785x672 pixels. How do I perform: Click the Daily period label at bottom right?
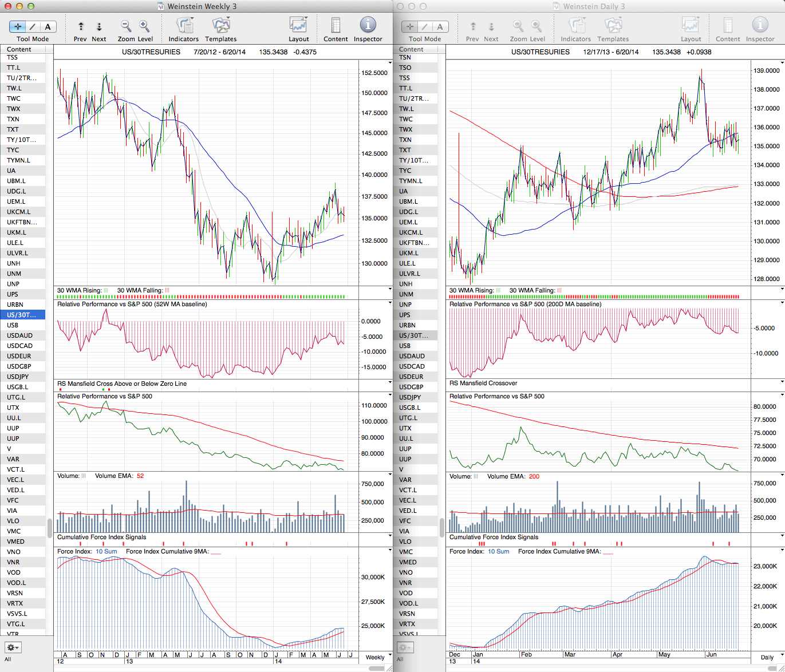click(767, 657)
